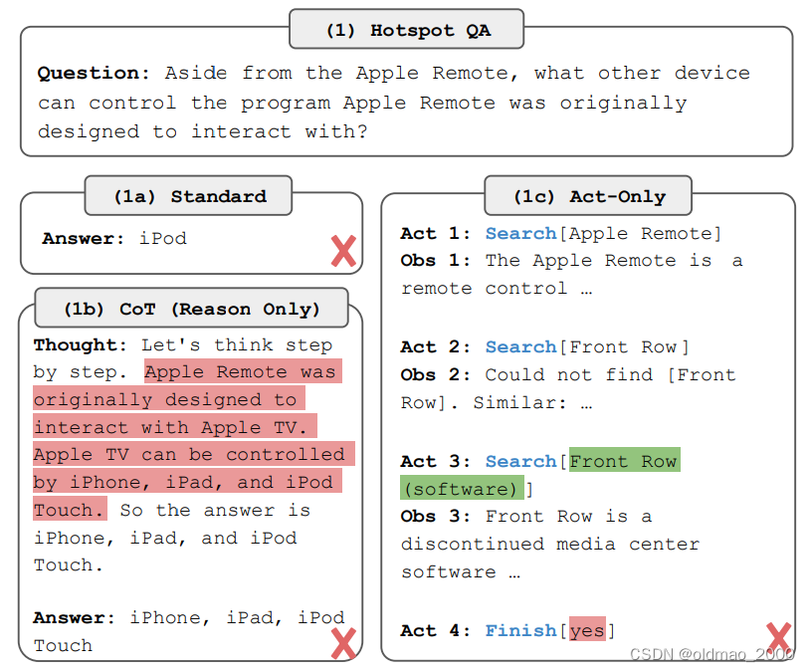Click the red X mark in the CoT box
810x672 pixels.
(343, 643)
